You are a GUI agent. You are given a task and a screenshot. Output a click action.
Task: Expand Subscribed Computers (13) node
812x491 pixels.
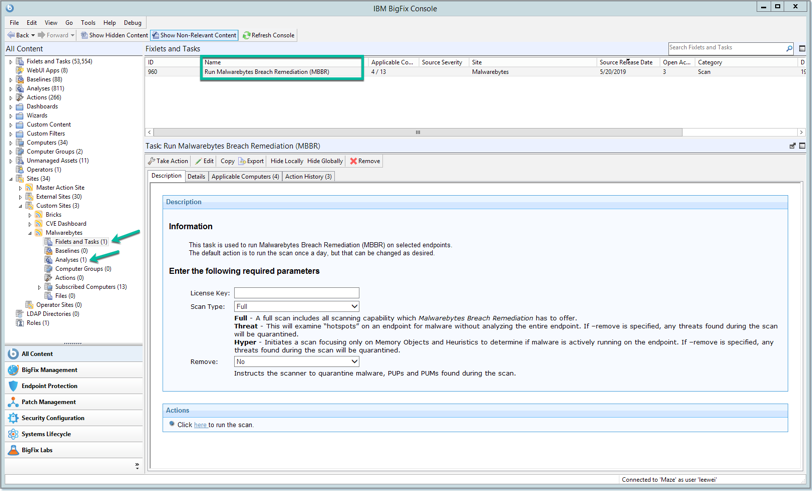tap(39, 287)
